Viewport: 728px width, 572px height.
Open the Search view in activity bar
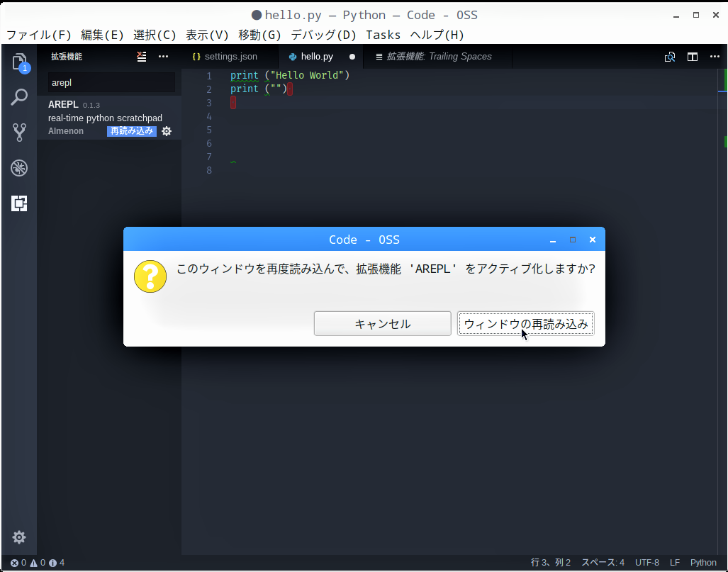19,98
